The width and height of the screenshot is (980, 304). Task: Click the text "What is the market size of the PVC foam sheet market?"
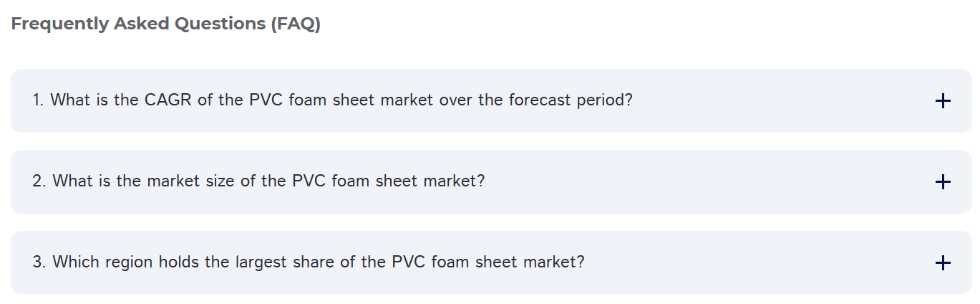268,181
